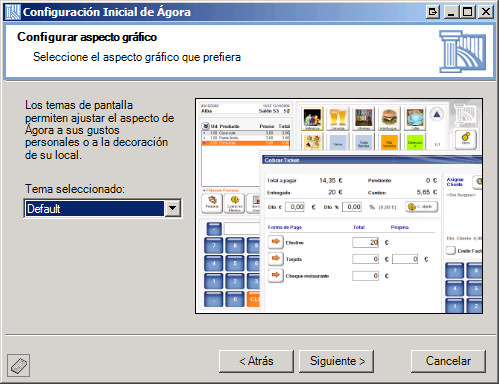
Task: Open the Tema seleccionado dropdown arrow
Action: 173,208
